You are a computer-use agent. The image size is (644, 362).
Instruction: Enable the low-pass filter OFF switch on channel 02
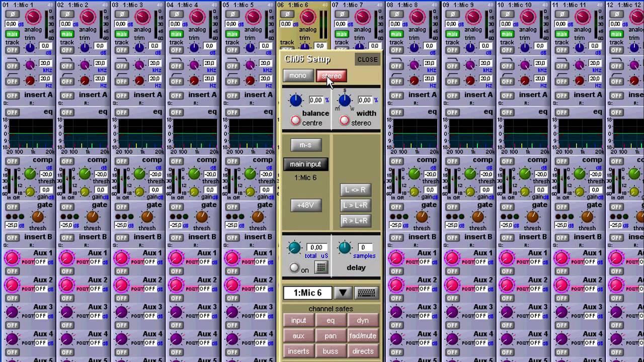pos(67,66)
